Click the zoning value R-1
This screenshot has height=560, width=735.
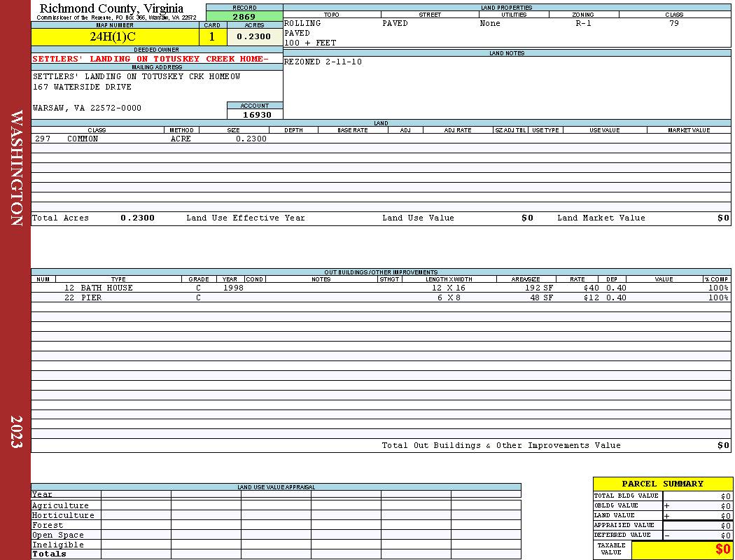[x=583, y=23]
